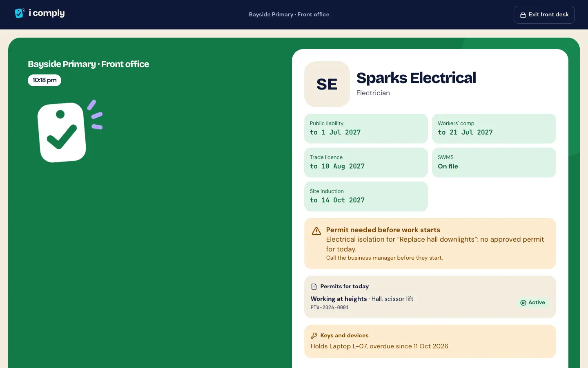Click the 'to 10 Aug 2027' expiry date

[337, 166]
